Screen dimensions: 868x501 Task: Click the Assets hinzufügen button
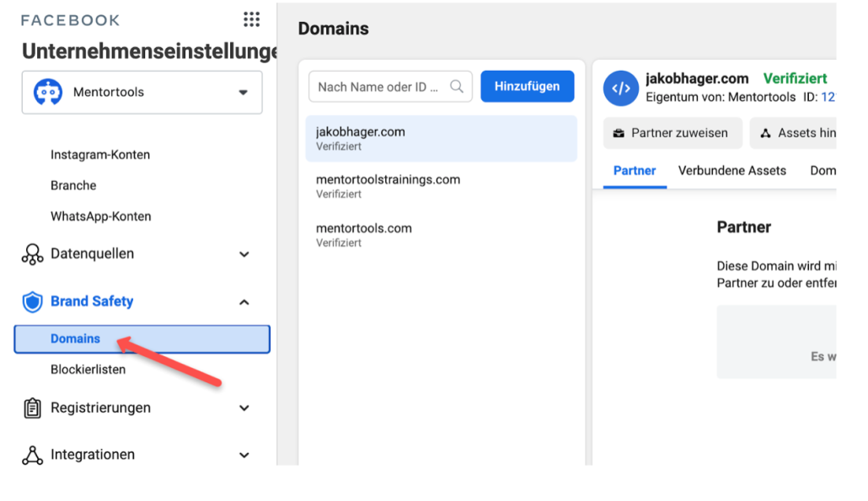pyautogui.click(x=793, y=133)
